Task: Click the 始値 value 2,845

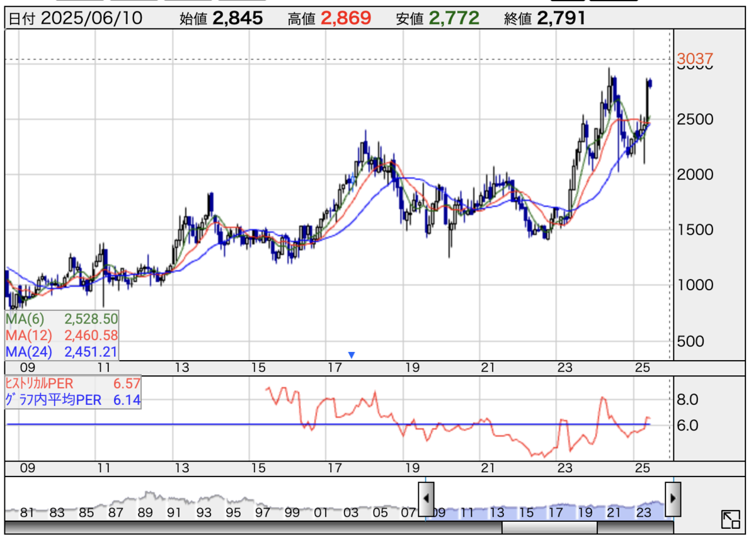Action: point(238,19)
